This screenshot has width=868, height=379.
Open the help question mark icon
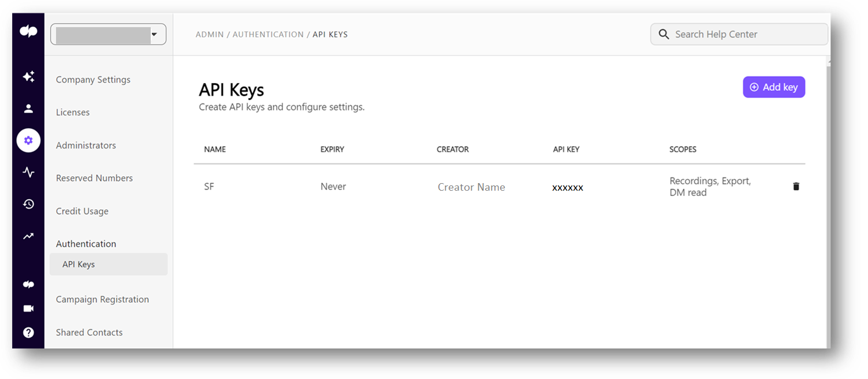(x=28, y=333)
